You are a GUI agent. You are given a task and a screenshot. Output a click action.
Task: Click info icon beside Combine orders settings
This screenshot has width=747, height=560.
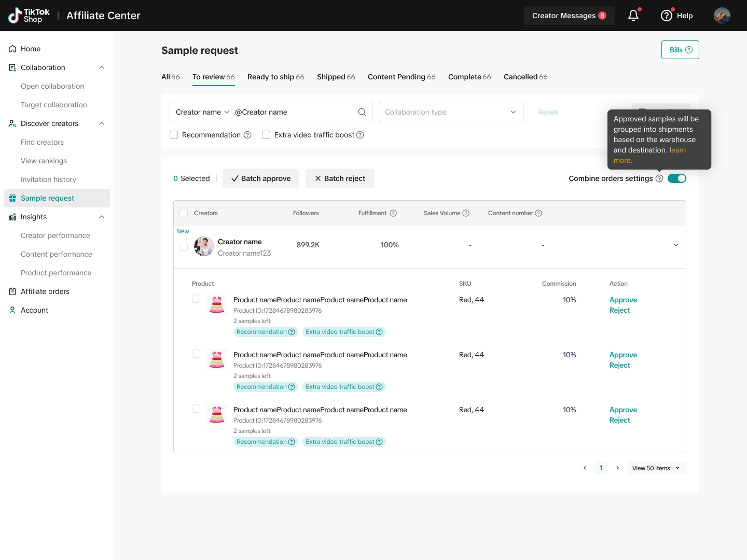[659, 178]
